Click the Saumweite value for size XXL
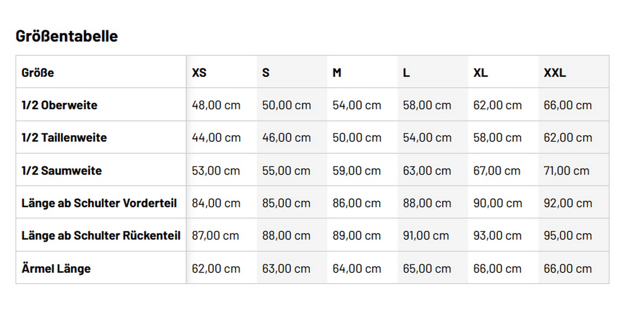The width and height of the screenshot is (644, 315). 566,171
